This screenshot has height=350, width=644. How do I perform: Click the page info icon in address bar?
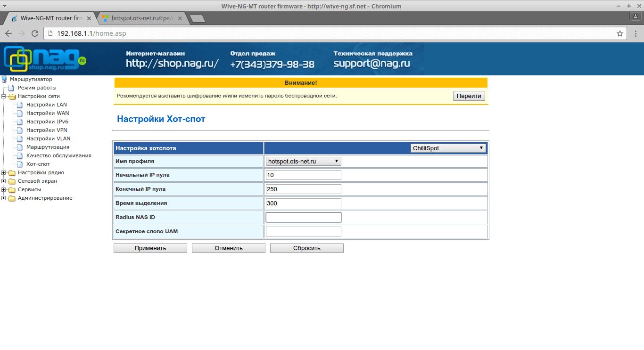point(51,33)
